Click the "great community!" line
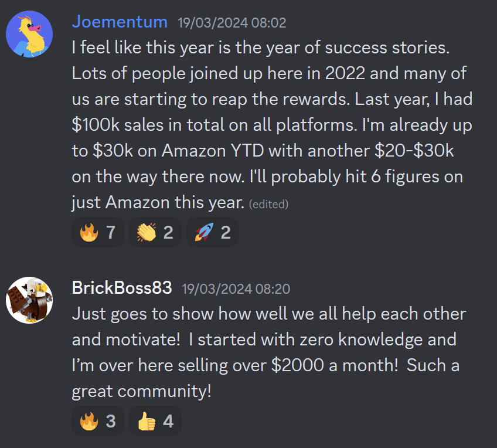Image resolution: width=497 pixels, height=448 pixels. click(141, 391)
